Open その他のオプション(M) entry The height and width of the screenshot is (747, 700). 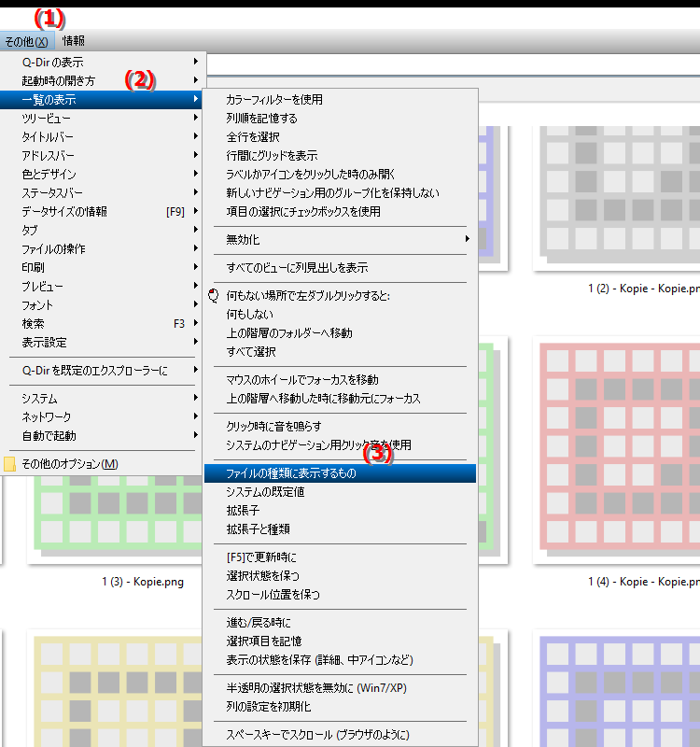(102, 463)
